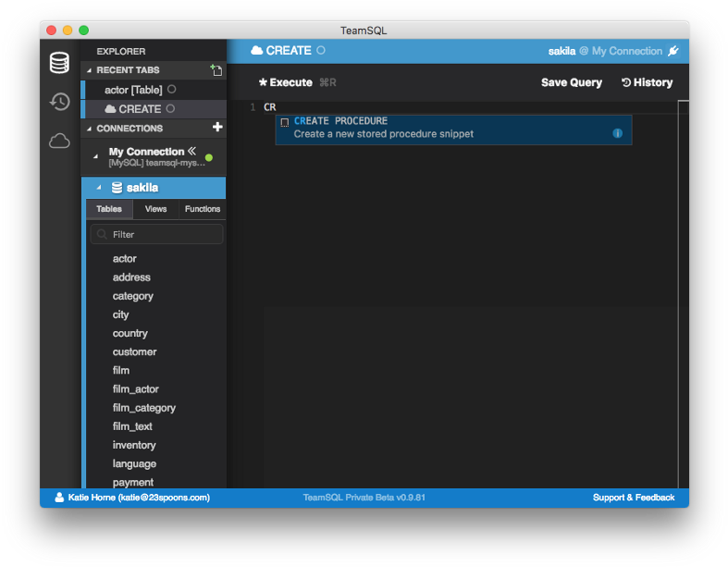Open the language table
728x567 pixels.
pyautogui.click(x=134, y=464)
